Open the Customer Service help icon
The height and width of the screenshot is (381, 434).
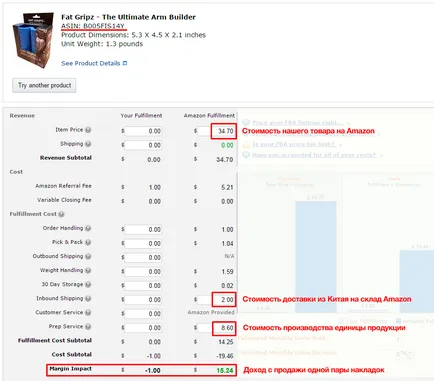pos(88,313)
